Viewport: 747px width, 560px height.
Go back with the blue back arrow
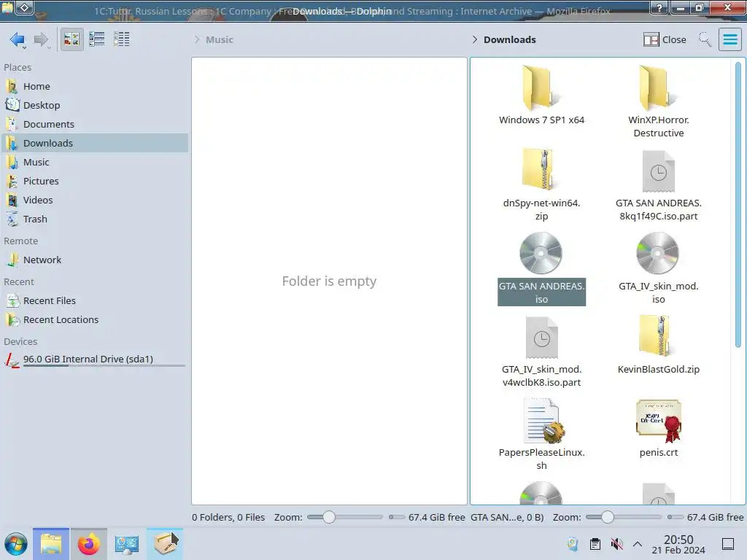18,39
